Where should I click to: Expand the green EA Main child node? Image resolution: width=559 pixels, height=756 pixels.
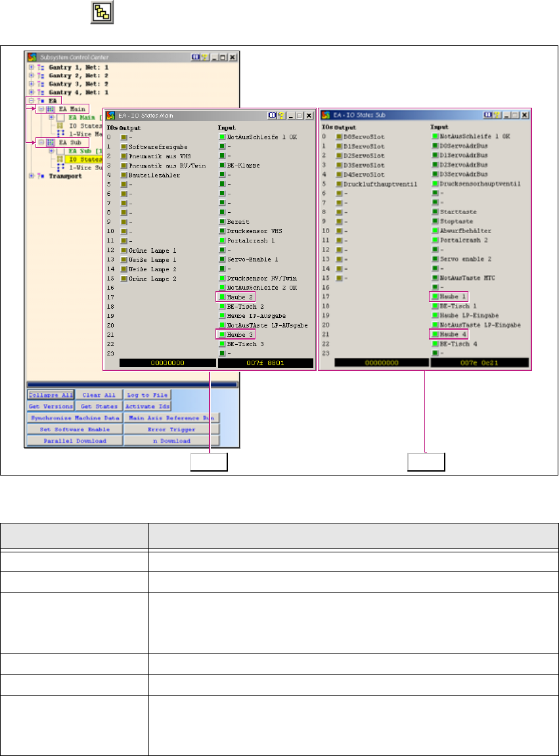coord(51,117)
